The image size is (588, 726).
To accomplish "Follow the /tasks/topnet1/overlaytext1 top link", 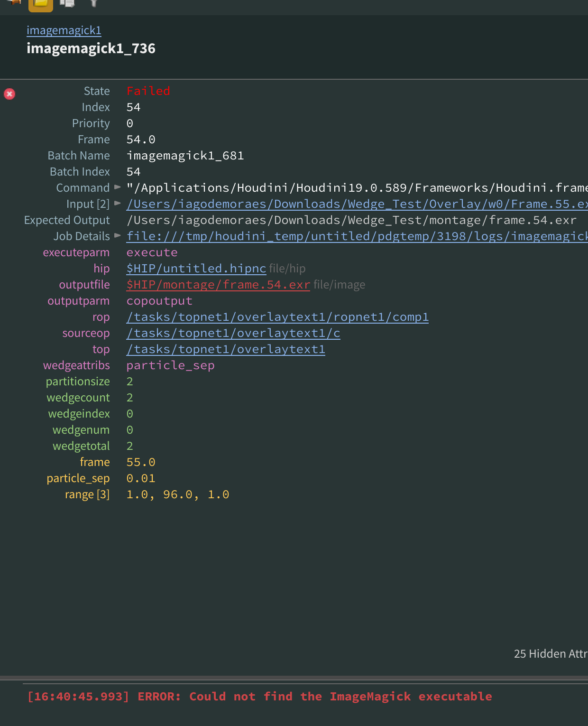I will 226,349.
